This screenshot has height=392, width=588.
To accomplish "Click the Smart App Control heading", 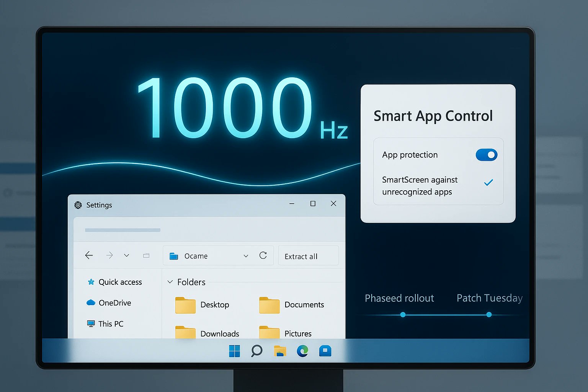I will (433, 116).
